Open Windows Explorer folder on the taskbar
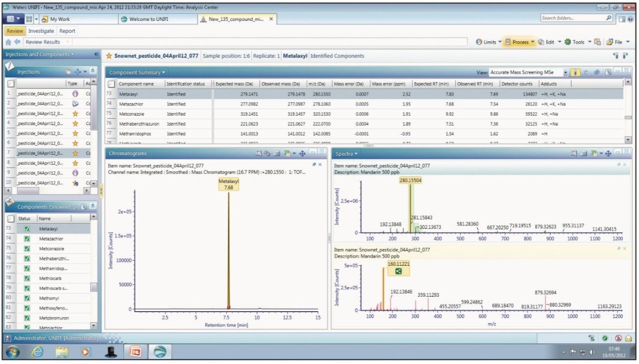 coord(62,352)
